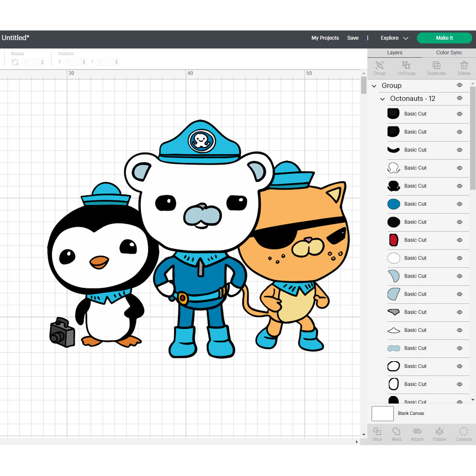The height and width of the screenshot is (476, 476).
Task: Click the Blank Canvas color swatch
Action: pyautogui.click(x=382, y=414)
